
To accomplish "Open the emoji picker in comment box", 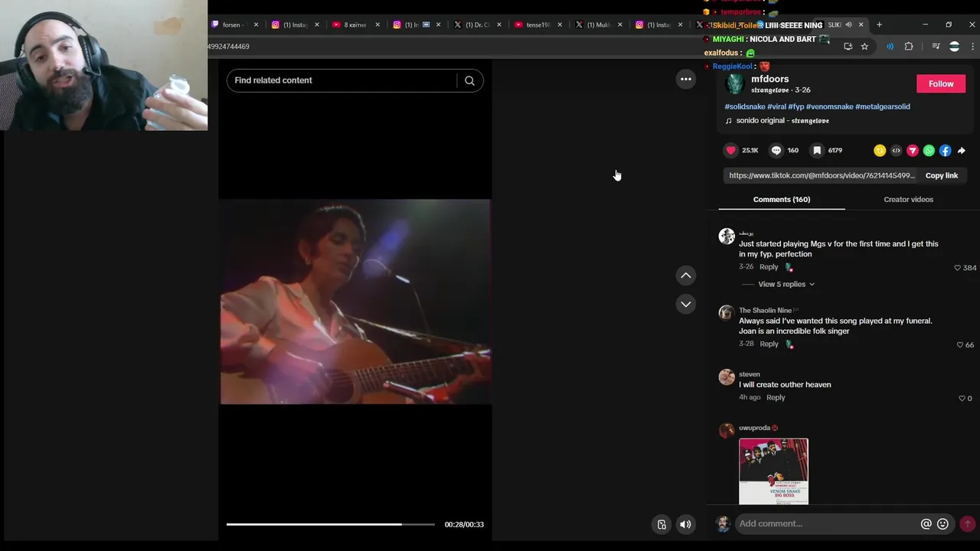I will 942,523.
